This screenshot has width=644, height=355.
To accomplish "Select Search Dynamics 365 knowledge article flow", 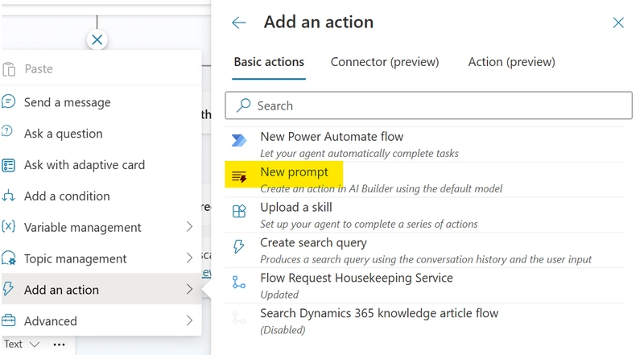I will (424, 321).
